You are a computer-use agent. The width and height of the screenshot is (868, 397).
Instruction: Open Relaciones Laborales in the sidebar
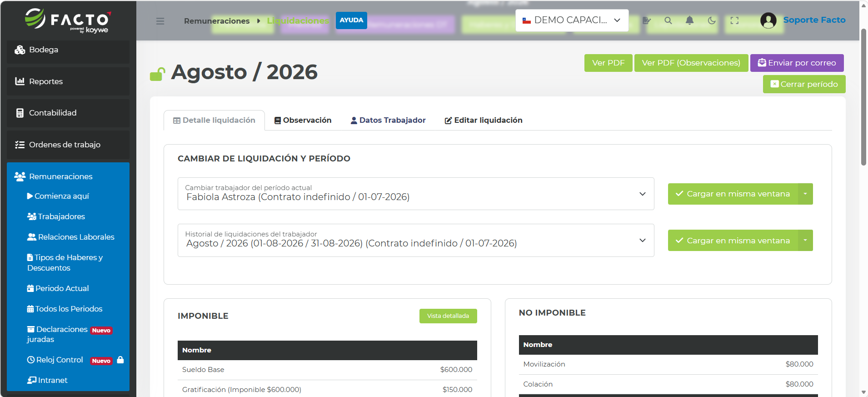71,237
